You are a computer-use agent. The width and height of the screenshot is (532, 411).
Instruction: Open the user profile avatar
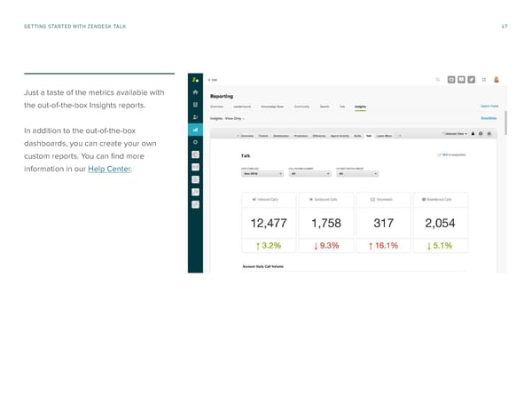(496, 79)
